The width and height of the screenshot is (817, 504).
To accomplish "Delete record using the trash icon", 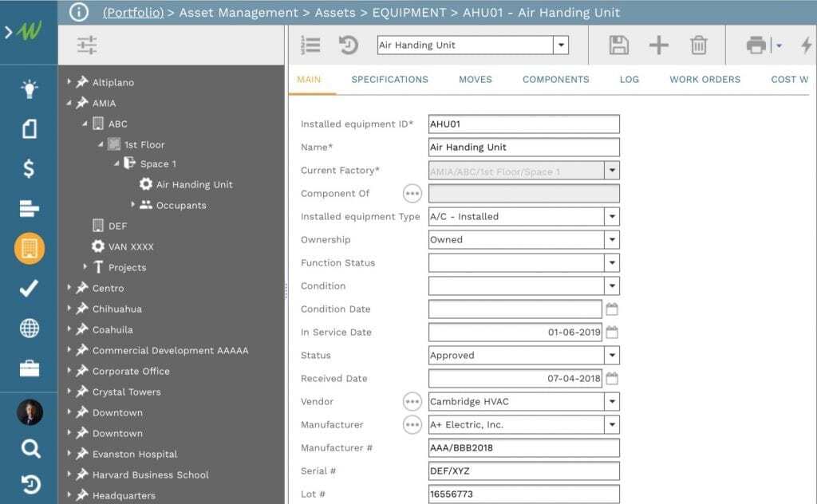I will coord(699,45).
